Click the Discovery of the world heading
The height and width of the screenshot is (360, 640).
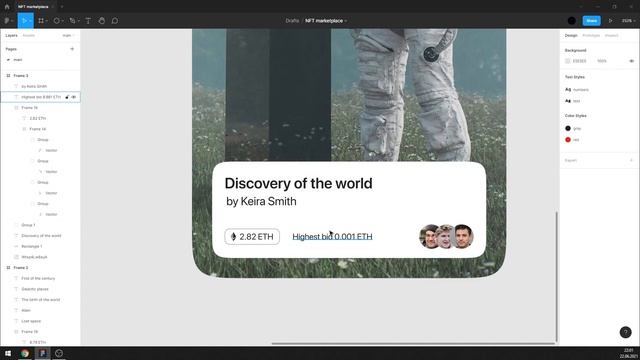[298, 183]
